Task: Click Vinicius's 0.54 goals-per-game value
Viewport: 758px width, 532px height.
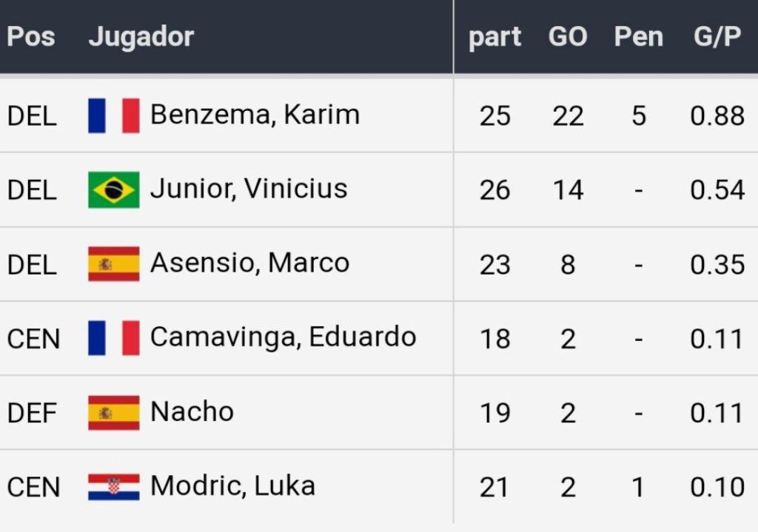Action: click(717, 190)
